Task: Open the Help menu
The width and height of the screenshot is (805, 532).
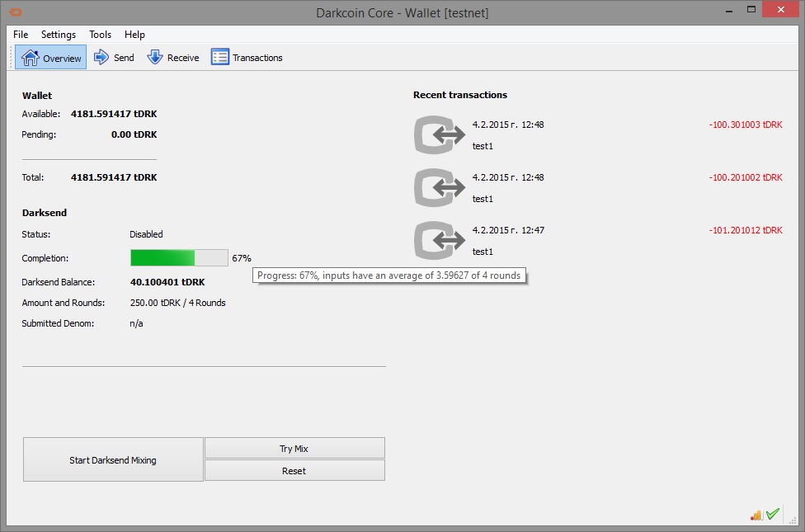Action: tap(134, 35)
